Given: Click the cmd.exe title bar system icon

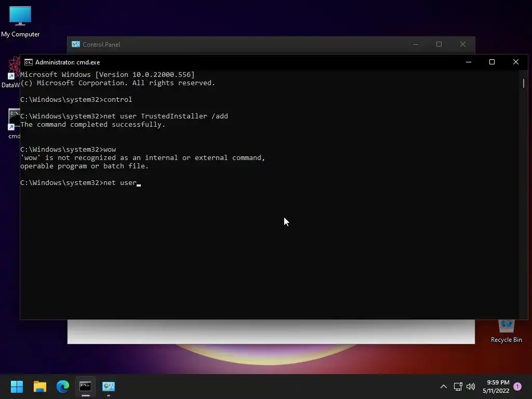Looking at the screenshot, I should 29,62.
